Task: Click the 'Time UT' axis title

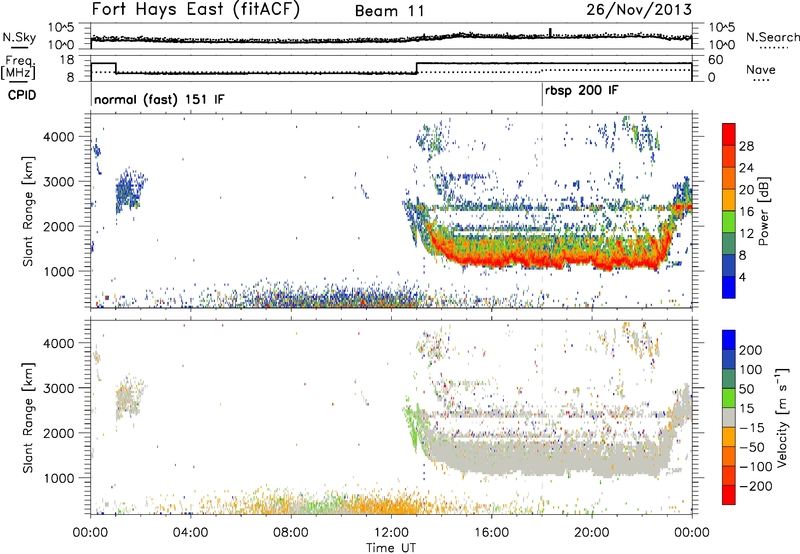Action: [x=391, y=548]
